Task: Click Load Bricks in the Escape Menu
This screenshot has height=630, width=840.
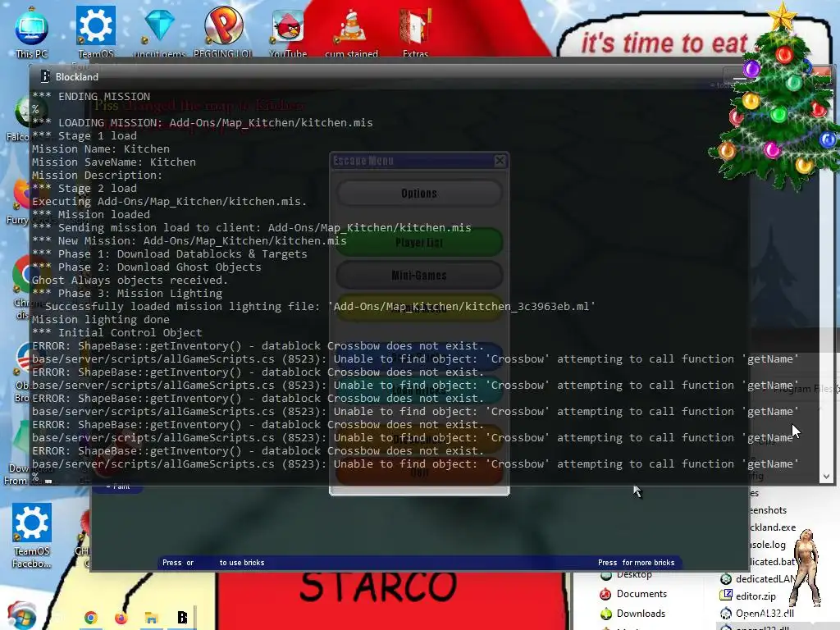Action: (419, 390)
